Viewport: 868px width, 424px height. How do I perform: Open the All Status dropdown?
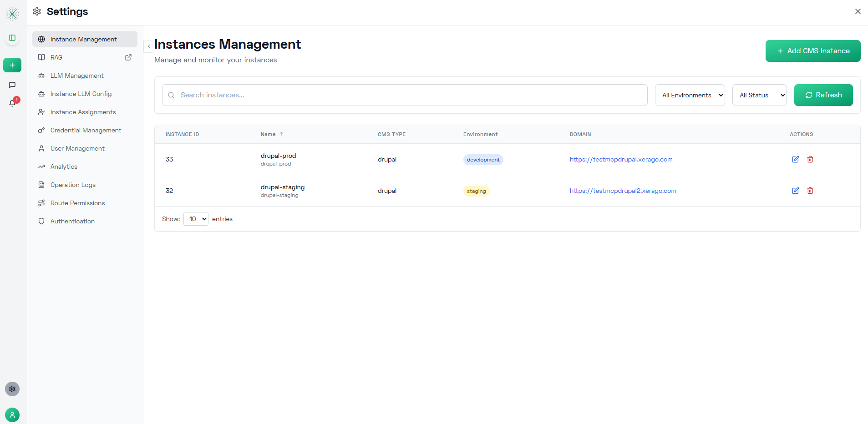click(759, 95)
